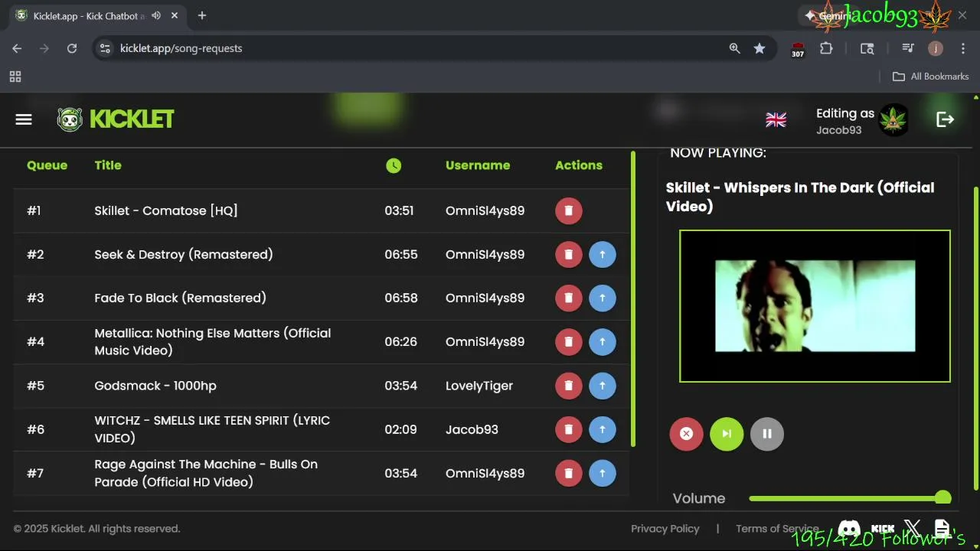The height and width of the screenshot is (551, 980).
Task: Open the media control toolbar icon
Action: point(908,48)
